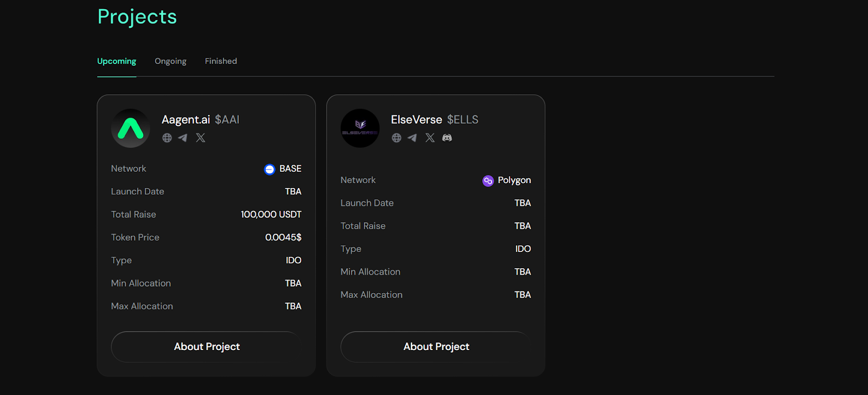Click the $ELLS token ticker
868x395 pixels.
463,120
